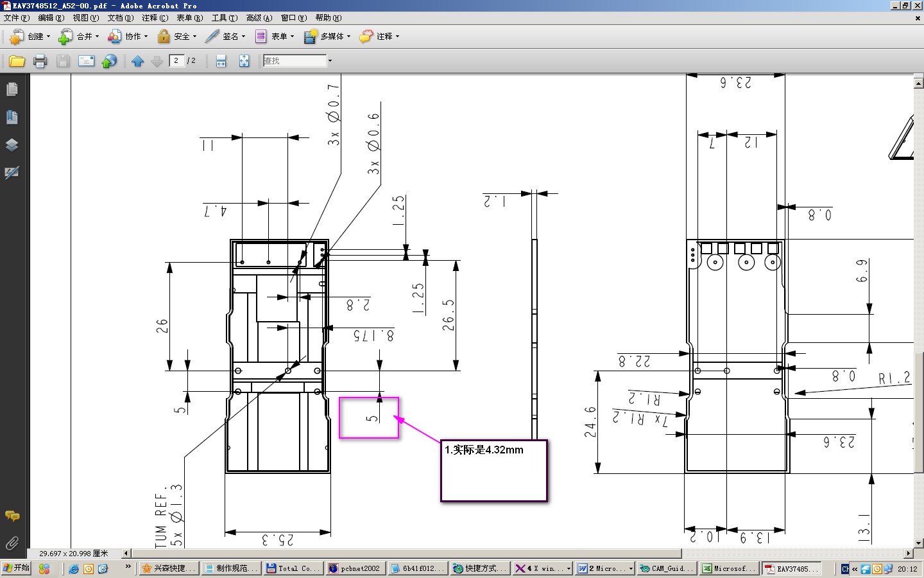
Task: Open the Bookmarks panel in the sidebar
Action: (x=12, y=117)
